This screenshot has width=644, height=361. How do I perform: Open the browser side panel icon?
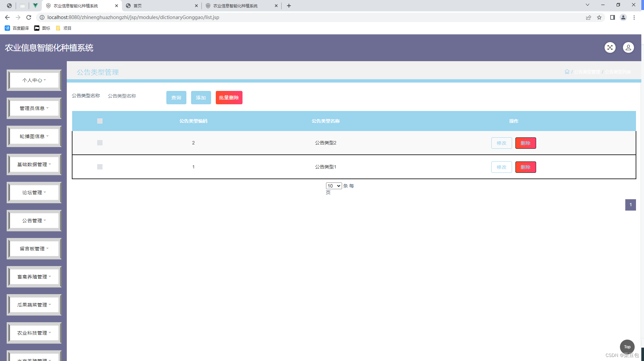point(612,17)
